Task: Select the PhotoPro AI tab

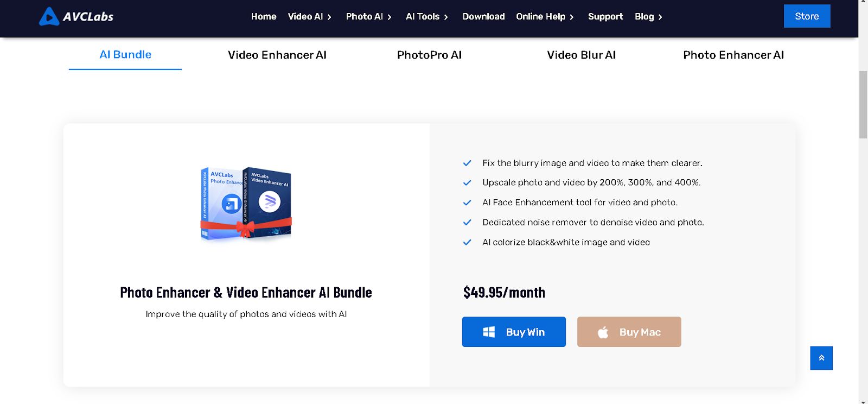Action: pyautogui.click(x=429, y=55)
